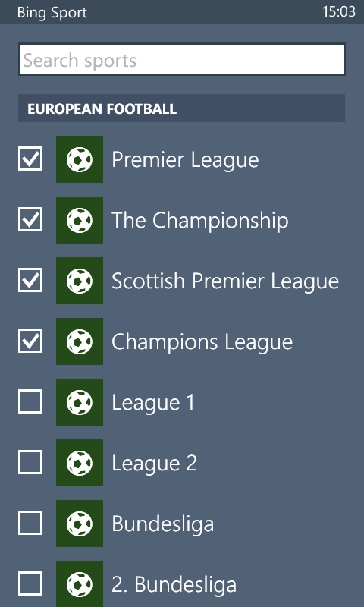Uncheck The Championship checkbox
This screenshot has height=607, width=364.
[x=30, y=219]
